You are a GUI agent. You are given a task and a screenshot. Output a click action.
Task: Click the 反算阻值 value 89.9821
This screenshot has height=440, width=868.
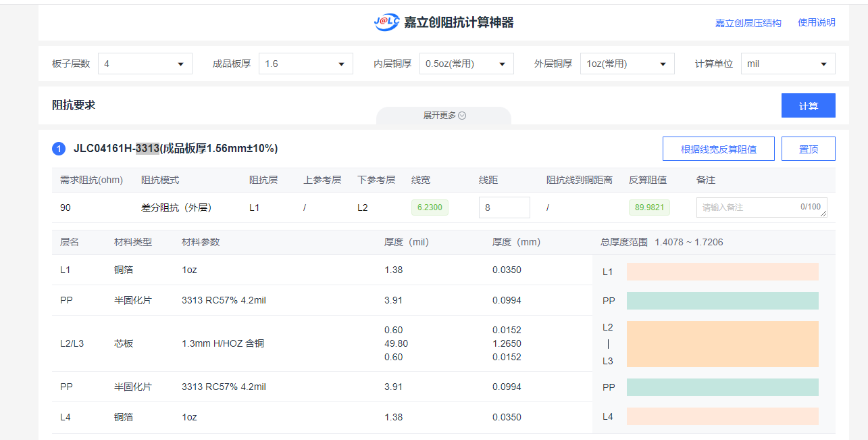pos(649,207)
